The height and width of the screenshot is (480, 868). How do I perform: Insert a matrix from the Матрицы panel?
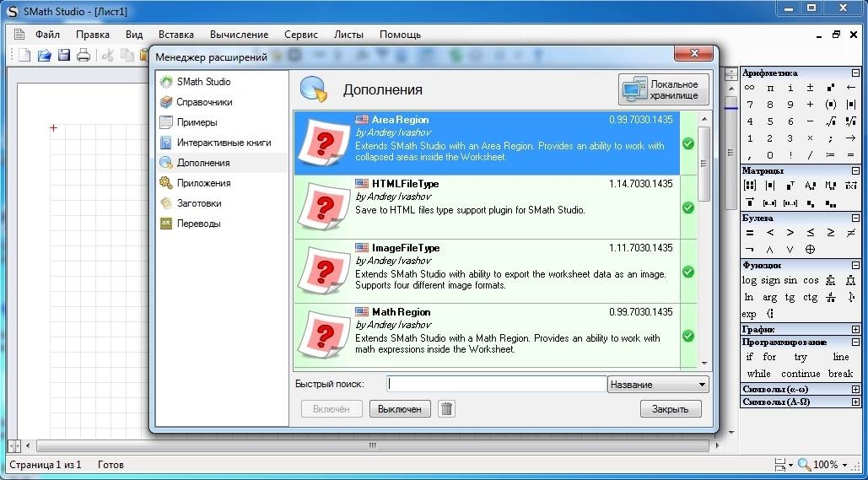point(750,186)
